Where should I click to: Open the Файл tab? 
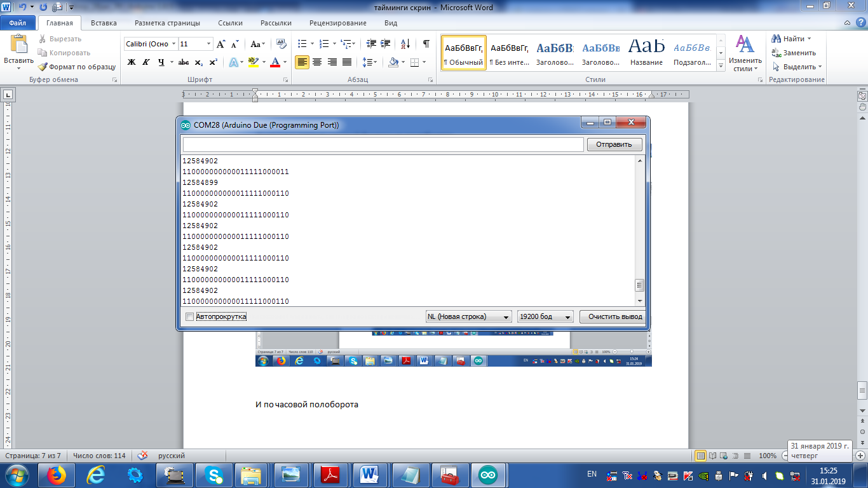coord(17,23)
